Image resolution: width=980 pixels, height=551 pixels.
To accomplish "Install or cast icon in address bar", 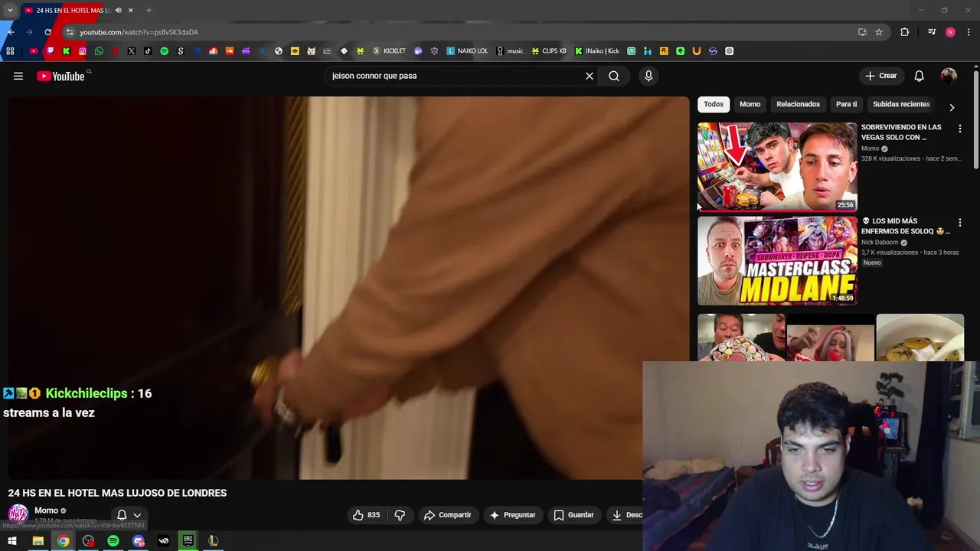I will [x=862, y=32].
